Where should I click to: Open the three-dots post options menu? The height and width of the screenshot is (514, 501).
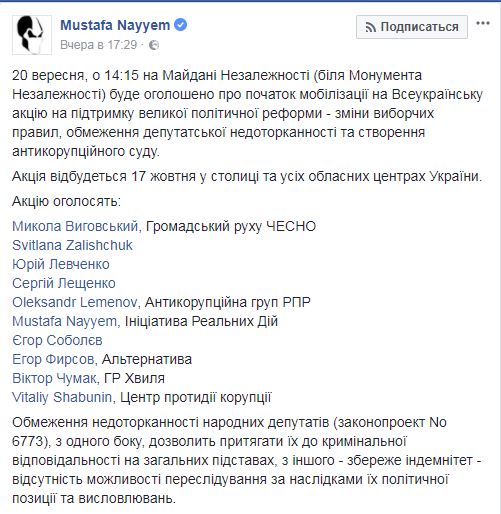click(483, 24)
